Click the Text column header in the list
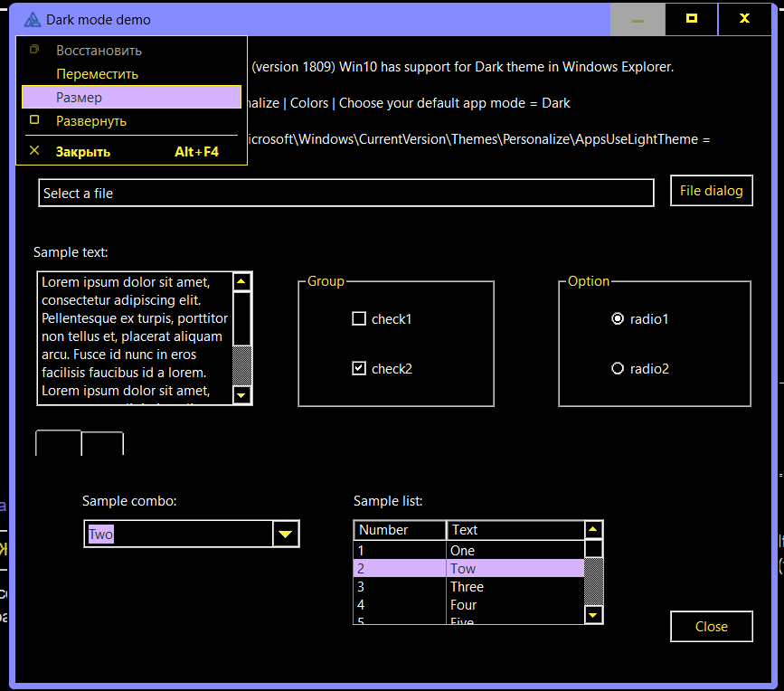Image resolution: width=784 pixels, height=691 pixels. 514,530
